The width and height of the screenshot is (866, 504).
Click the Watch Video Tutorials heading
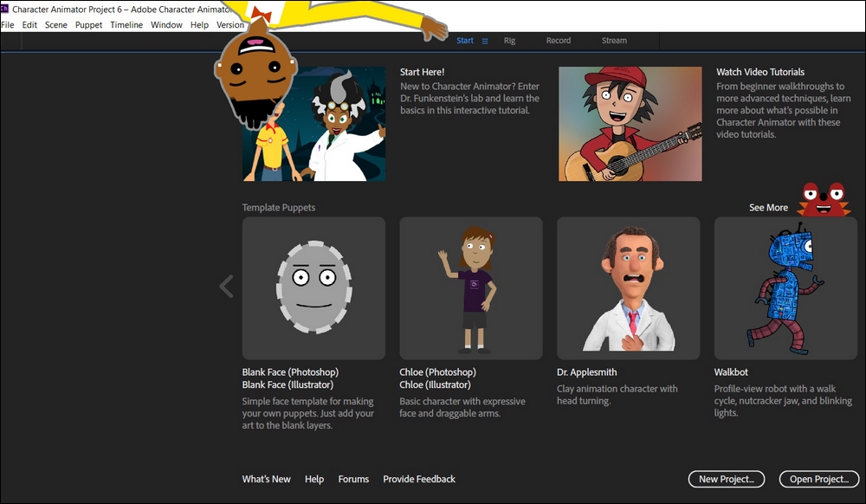tap(760, 73)
